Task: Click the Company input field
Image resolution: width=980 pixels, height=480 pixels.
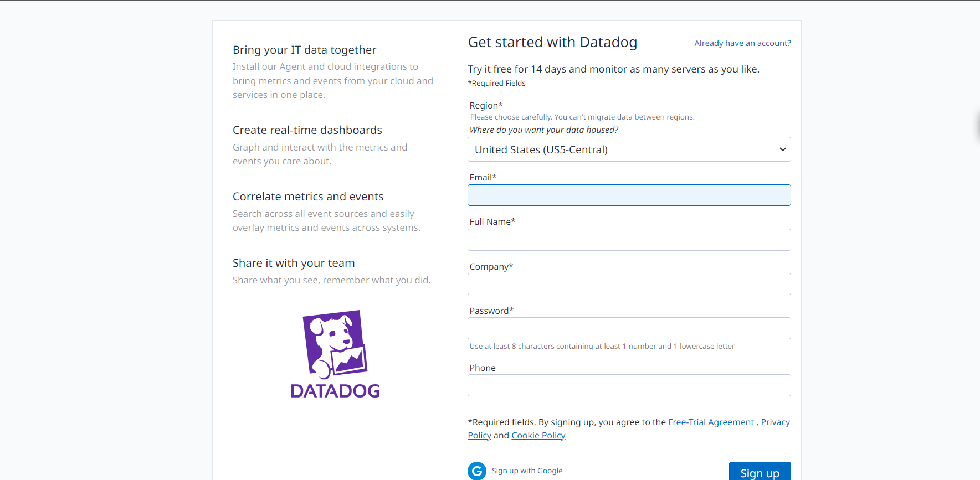Action: [629, 284]
